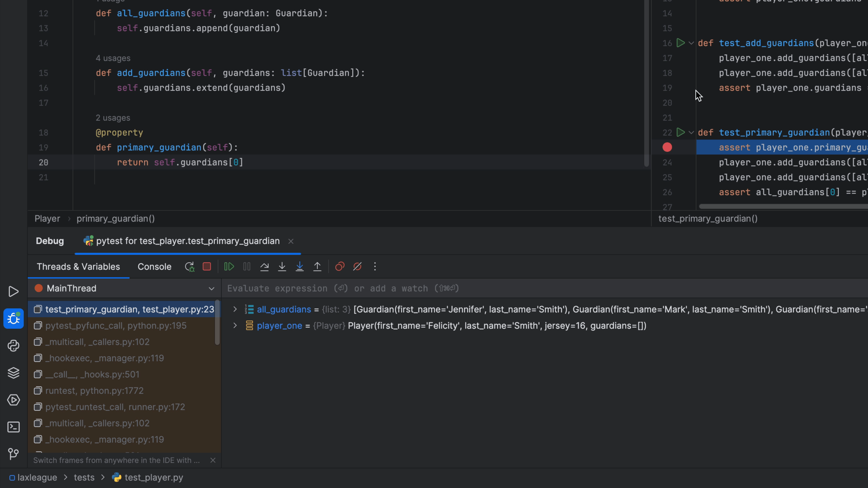Resume program execution

pyautogui.click(x=229, y=266)
